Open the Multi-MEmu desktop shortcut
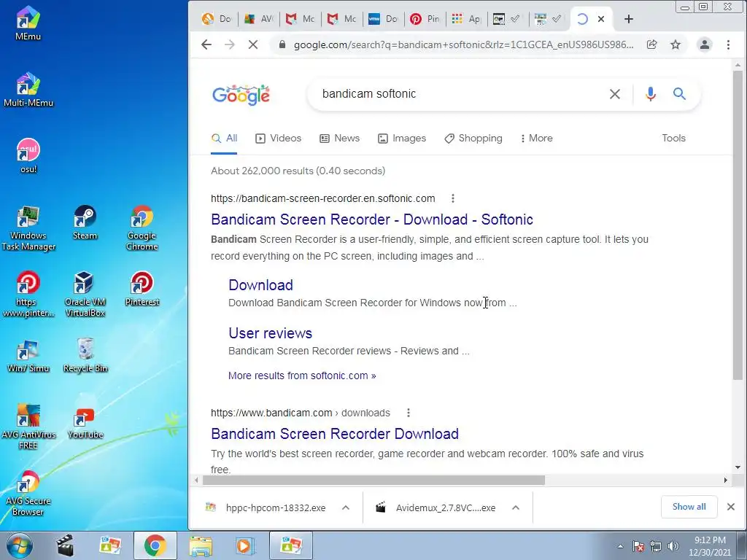 pyautogui.click(x=28, y=90)
